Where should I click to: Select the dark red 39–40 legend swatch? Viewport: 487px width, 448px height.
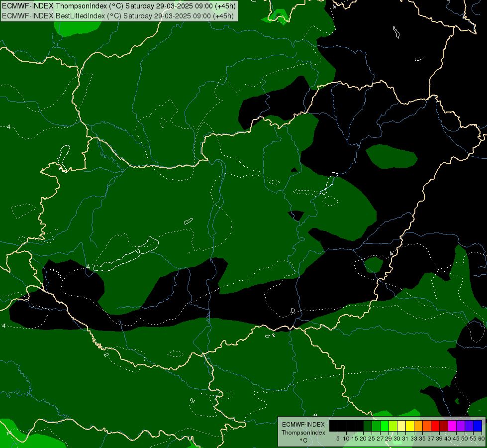coord(444,426)
